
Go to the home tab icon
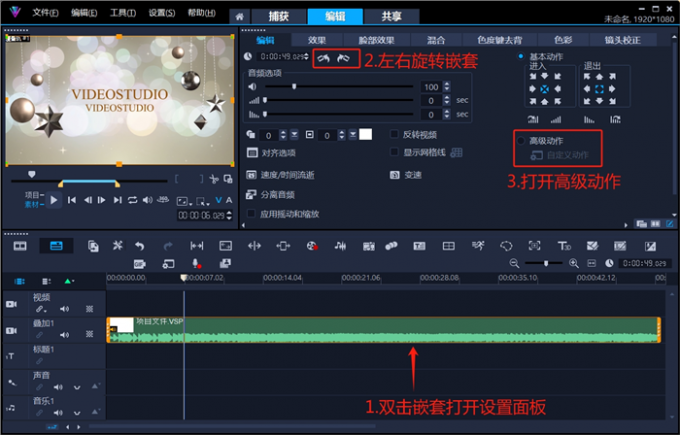tap(239, 16)
